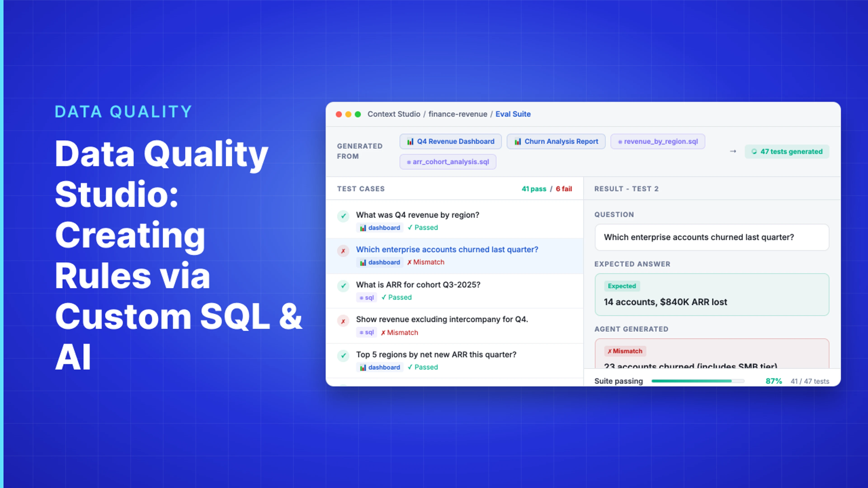868x488 pixels.
Task: Click the red Mismatch badge under Agent Generated
Action: (x=625, y=351)
